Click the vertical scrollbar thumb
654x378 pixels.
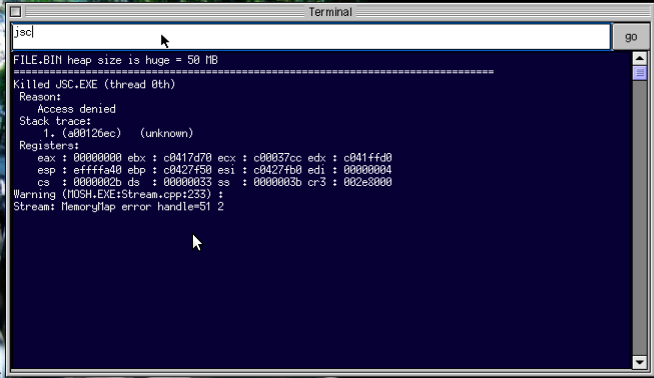pyautogui.click(x=639, y=73)
